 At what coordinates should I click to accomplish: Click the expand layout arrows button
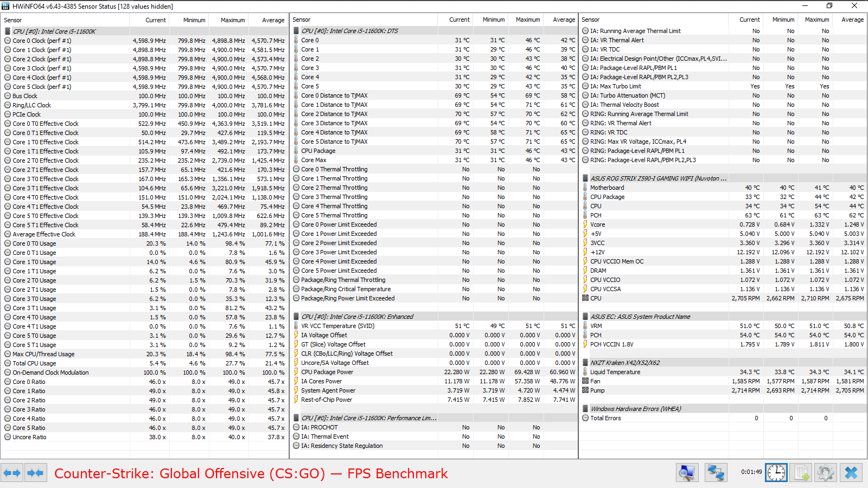(12, 473)
